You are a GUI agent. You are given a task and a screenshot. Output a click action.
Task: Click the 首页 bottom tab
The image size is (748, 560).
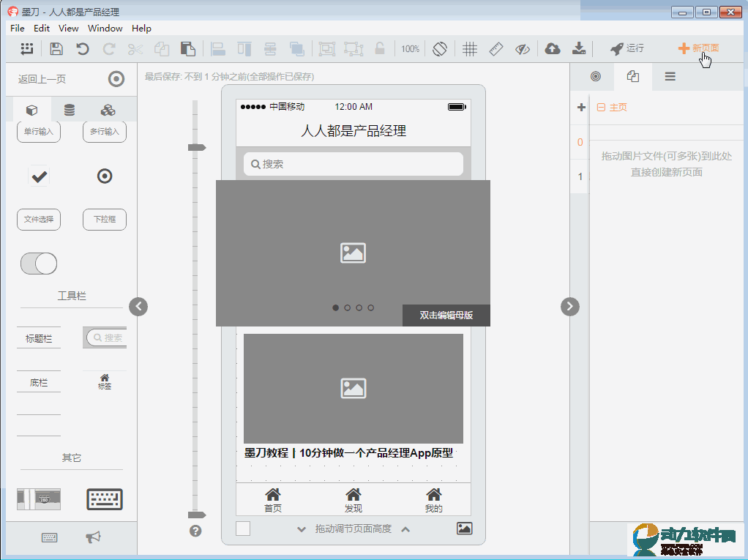click(x=273, y=501)
